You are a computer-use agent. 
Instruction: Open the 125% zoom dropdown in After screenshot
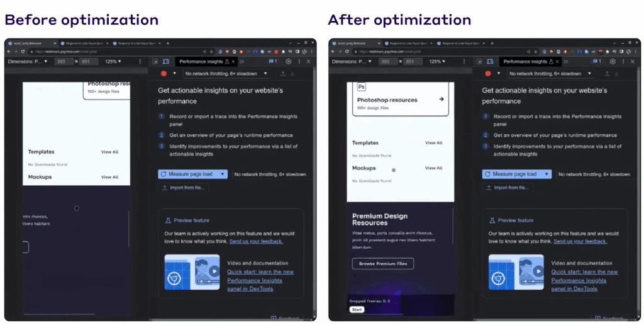click(x=437, y=61)
